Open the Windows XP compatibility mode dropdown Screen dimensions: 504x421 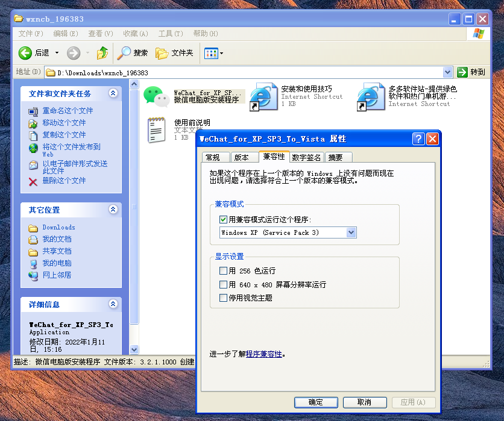point(351,232)
